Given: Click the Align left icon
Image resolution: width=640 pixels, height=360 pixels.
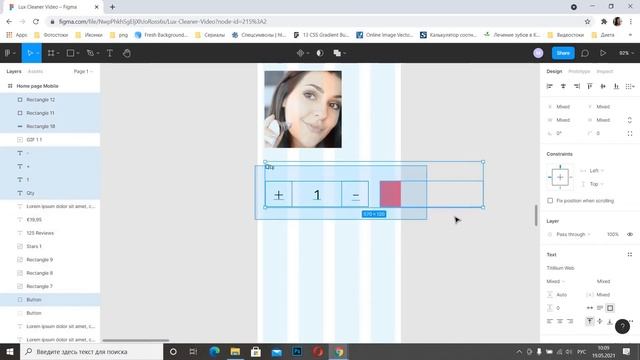Looking at the screenshot, I should pos(550,86).
